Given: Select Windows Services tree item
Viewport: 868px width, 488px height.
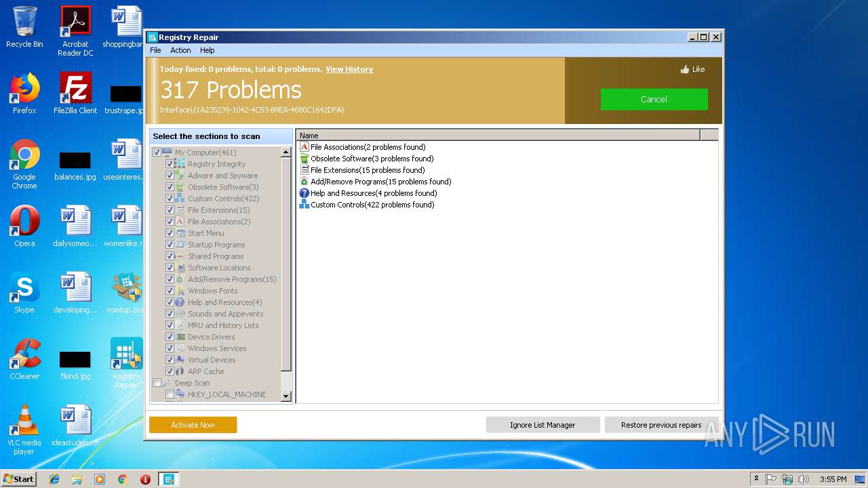Looking at the screenshot, I should click(217, 348).
